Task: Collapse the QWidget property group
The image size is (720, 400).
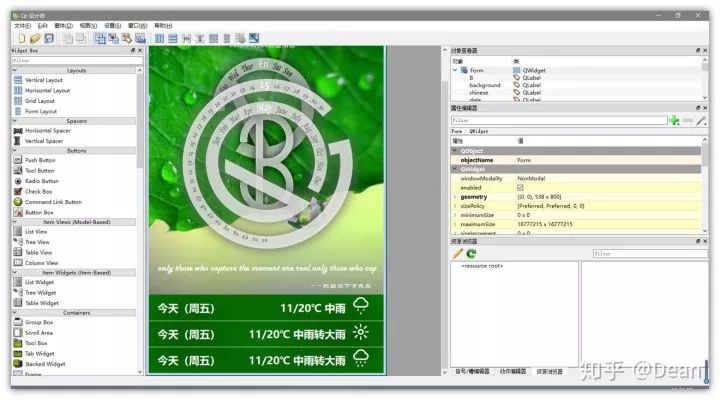Action: pyautogui.click(x=455, y=169)
